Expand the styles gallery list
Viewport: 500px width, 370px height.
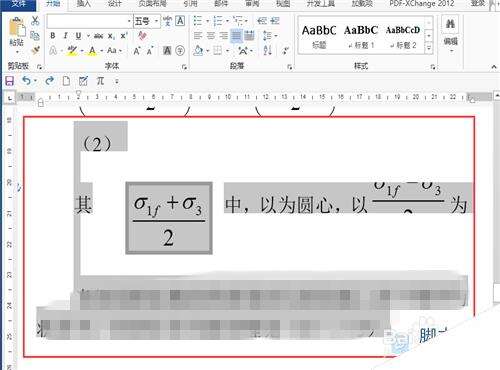429,49
